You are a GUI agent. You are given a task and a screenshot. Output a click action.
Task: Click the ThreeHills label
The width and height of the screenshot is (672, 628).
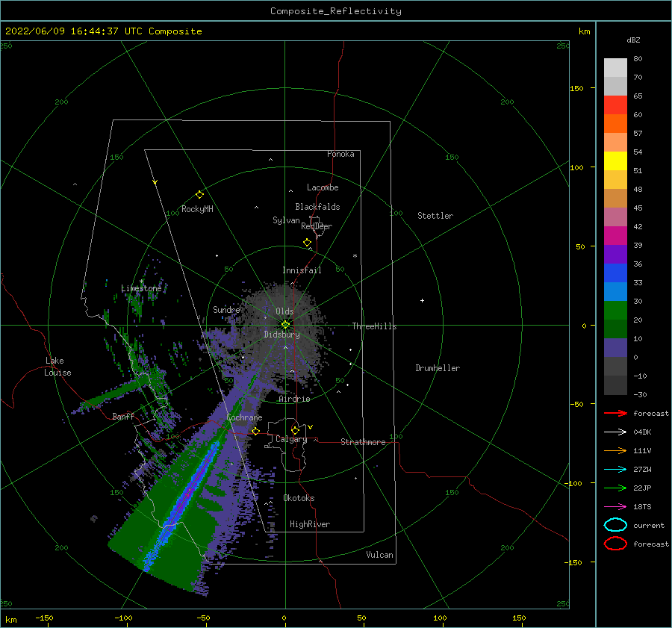click(x=374, y=326)
